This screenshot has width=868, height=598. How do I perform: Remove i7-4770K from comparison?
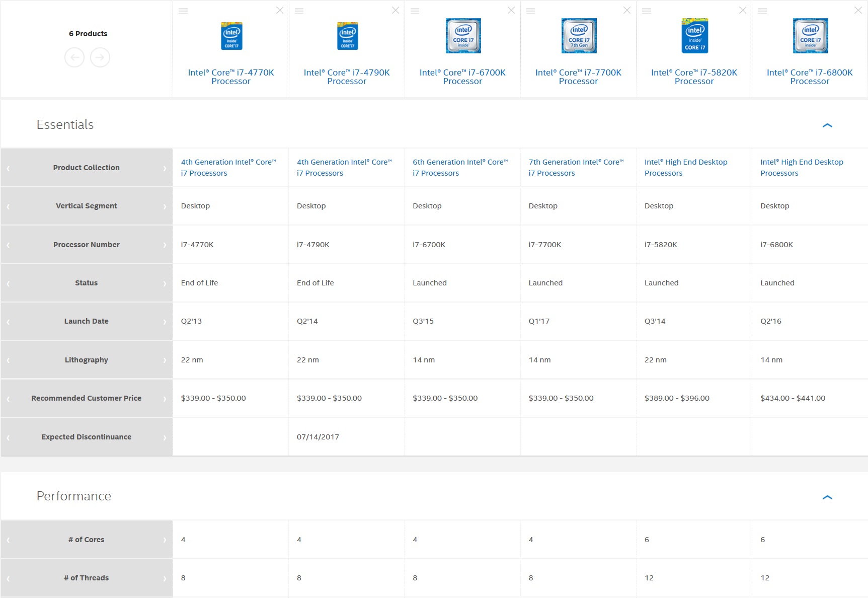[280, 11]
